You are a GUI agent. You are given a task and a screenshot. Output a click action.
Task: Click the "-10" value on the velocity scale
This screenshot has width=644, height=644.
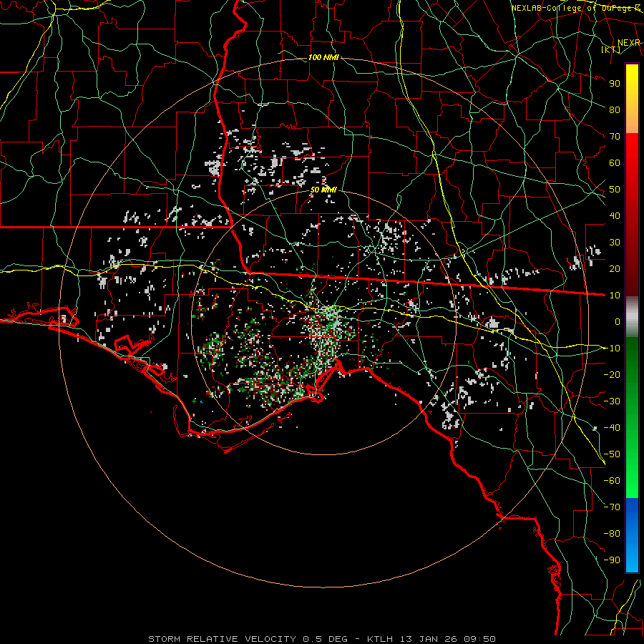[612, 348]
